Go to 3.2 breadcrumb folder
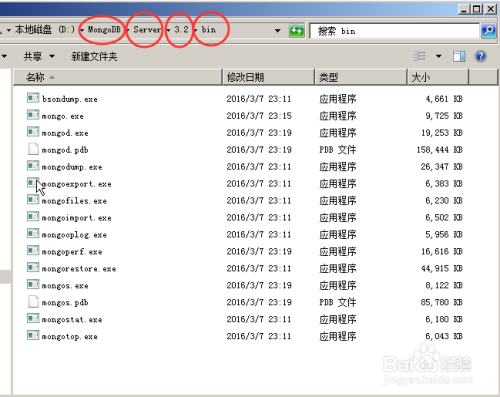Image resolution: width=500 pixels, height=397 pixels. [x=181, y=30]
